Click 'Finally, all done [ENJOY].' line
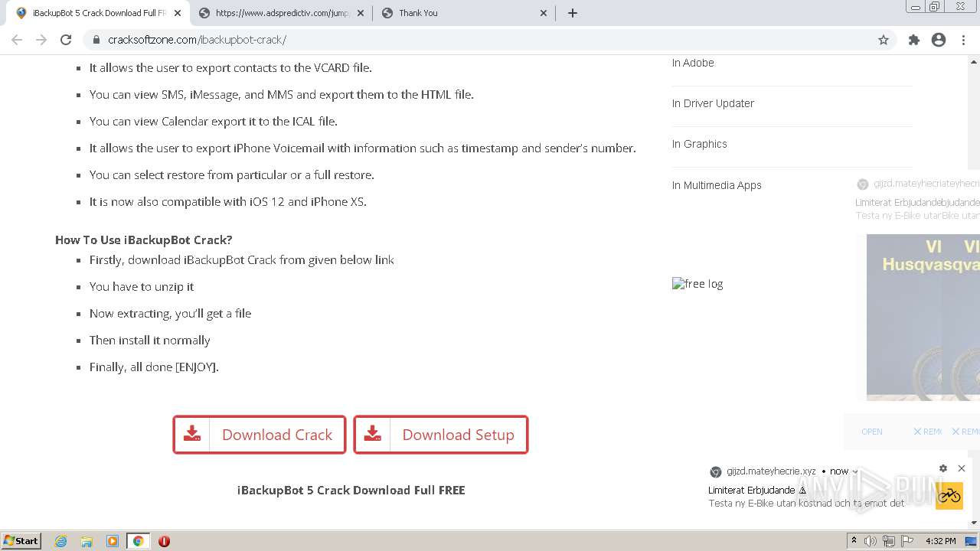The image size is (980, 551). 154,367
